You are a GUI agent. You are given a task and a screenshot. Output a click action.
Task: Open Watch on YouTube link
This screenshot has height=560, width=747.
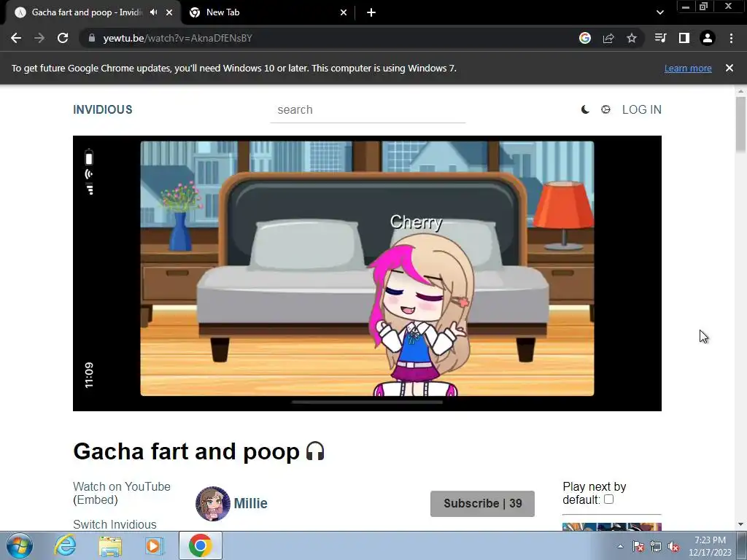click(122, 486)
